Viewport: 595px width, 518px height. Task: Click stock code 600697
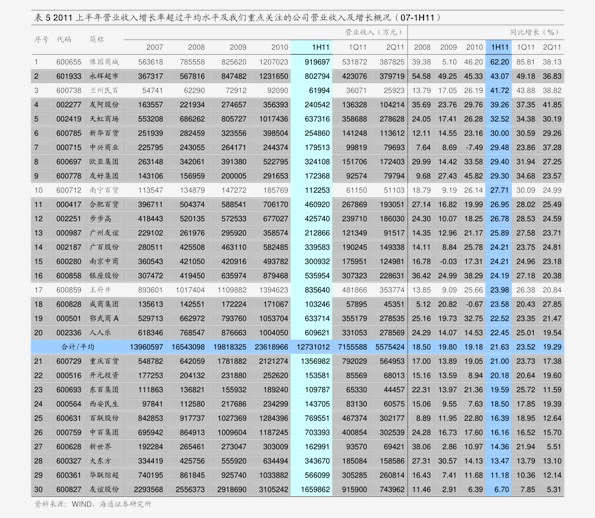pos(69,162)
